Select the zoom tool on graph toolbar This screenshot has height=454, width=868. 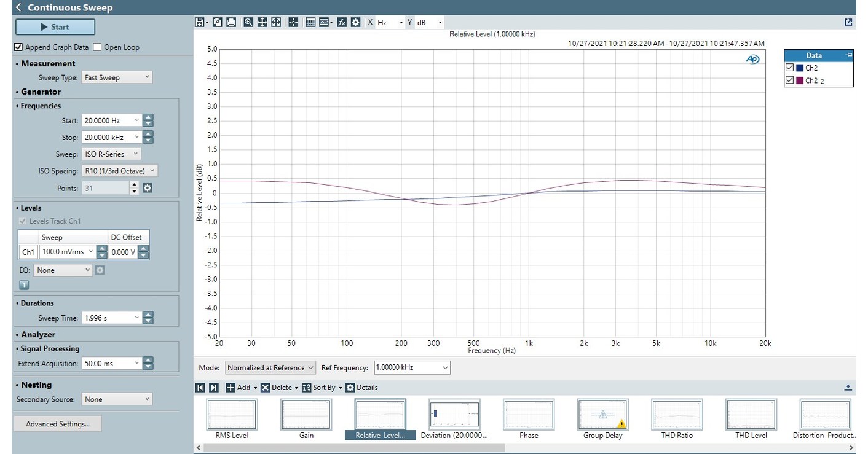pyautogui.click(x=248, y=22)
